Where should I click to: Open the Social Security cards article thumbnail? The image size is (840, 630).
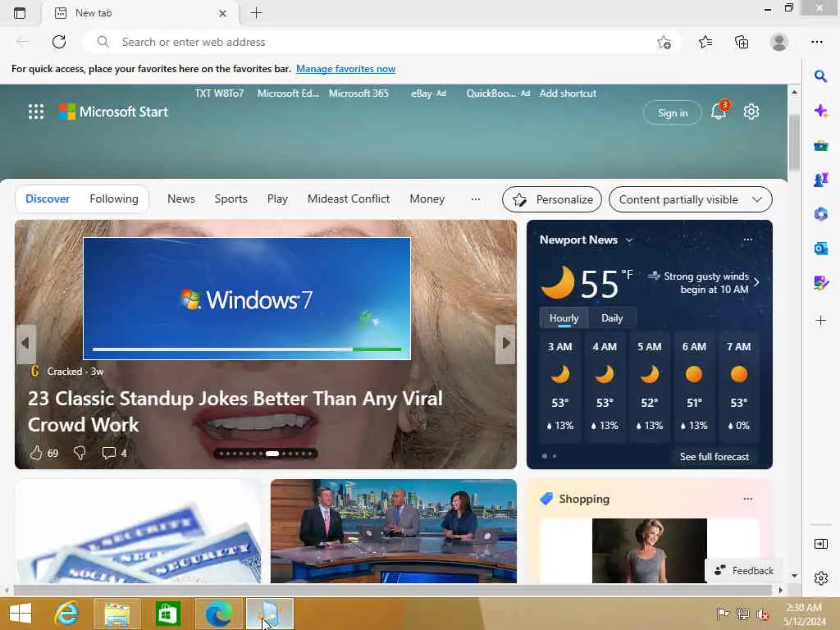tap(138, 531)
